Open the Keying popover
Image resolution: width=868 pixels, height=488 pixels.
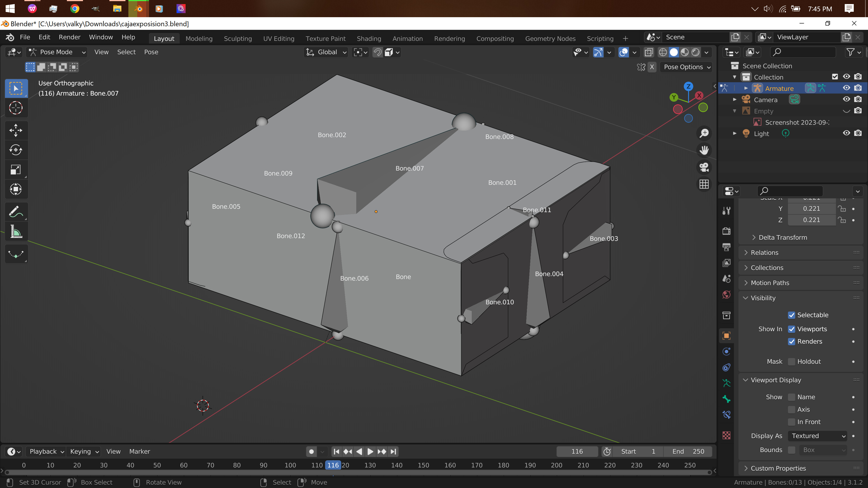pos(84,452)
